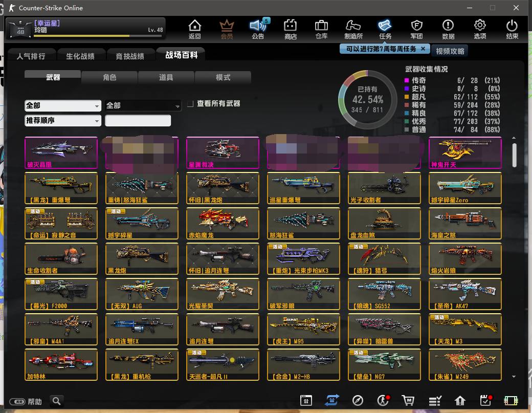Select the 加特林 weapon card
532x413 pixels.
61,364
